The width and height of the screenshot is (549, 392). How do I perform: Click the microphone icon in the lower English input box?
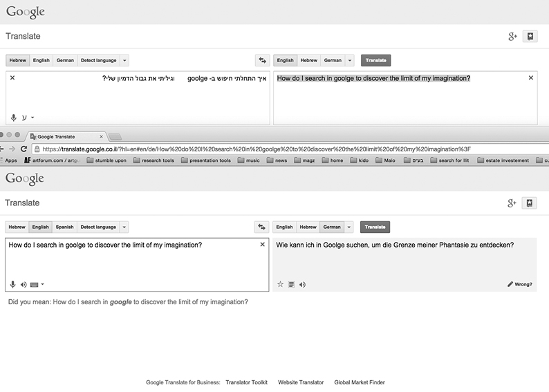pyautogui.click(x=13, y=284)
